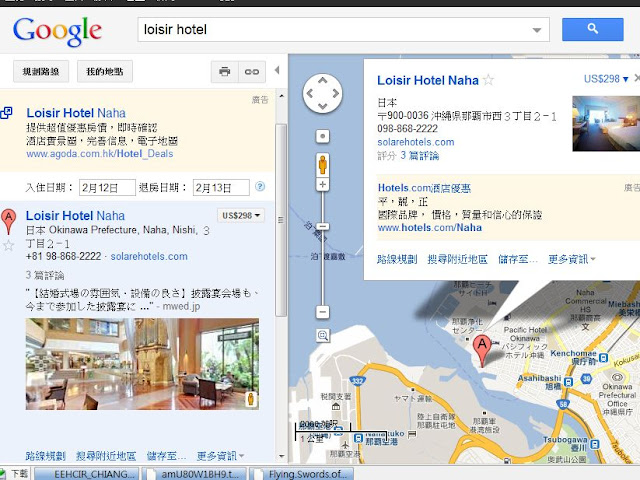Click the check-in date field 2月12日
Image resolution: width=640 pixels, height=480 pixels.
point(107,188)
